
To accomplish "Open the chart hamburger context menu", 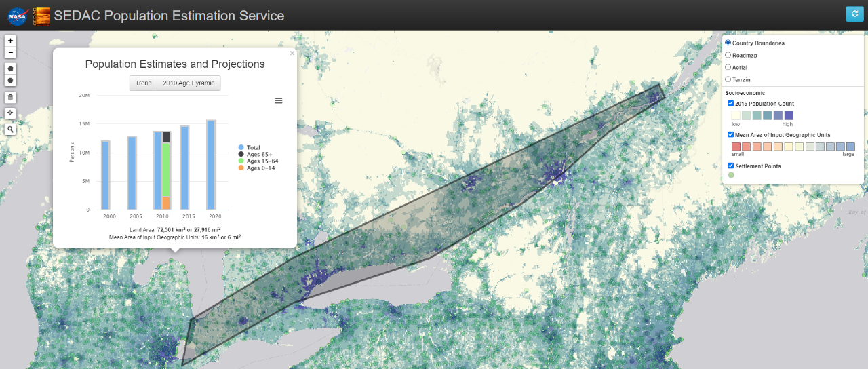I will click(x=279, y=100).
